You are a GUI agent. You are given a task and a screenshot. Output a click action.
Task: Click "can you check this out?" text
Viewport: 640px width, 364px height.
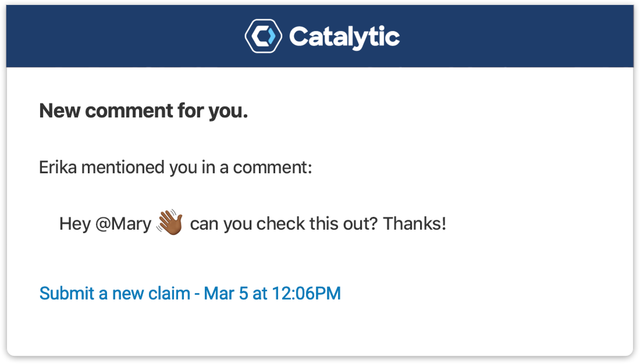coord(284,224)
